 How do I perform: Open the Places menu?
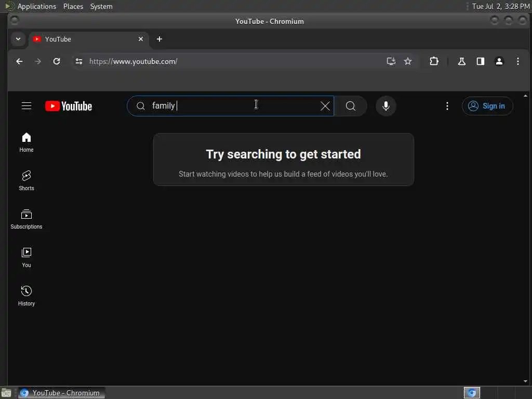73,6
